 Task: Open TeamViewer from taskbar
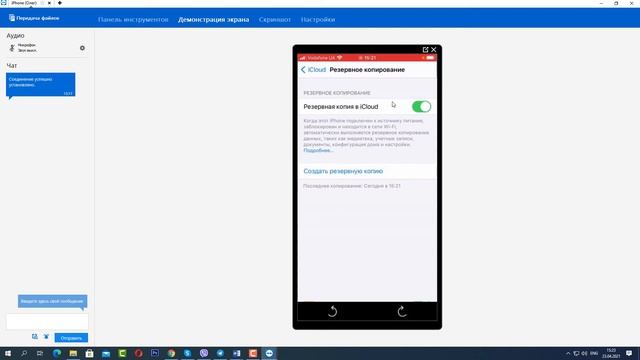pyautogui.click(x=269, y=353)
